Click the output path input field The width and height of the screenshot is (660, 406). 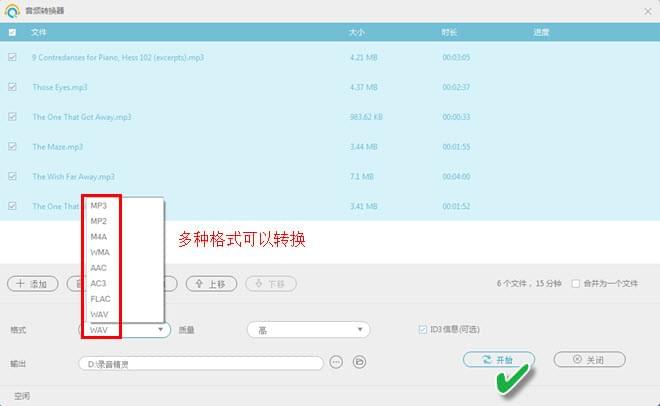tap(200, 363)
